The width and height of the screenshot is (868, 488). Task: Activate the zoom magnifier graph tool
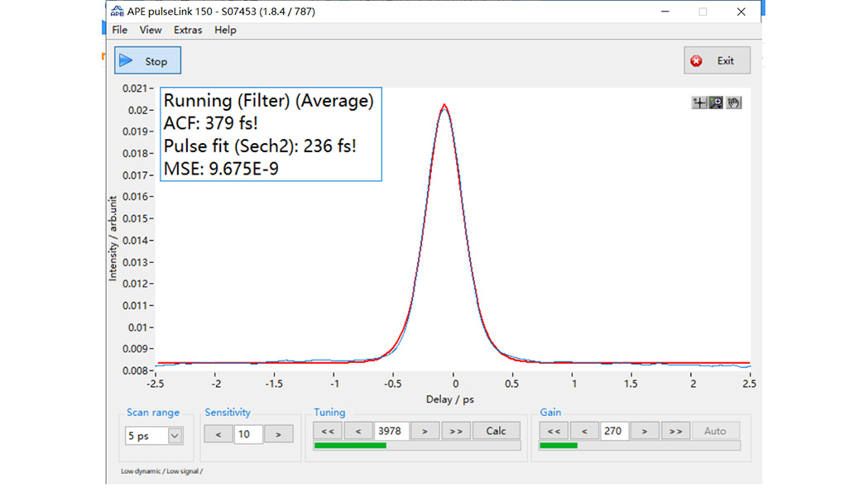click(x=717, y=103)
